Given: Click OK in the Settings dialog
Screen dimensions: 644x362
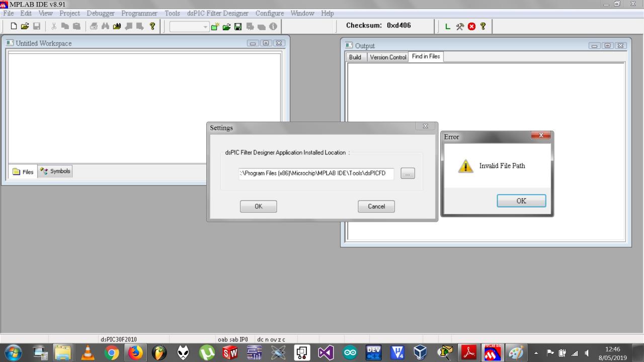Looking at the screenshot, I should pyautogui.click(x=258, y=206).
